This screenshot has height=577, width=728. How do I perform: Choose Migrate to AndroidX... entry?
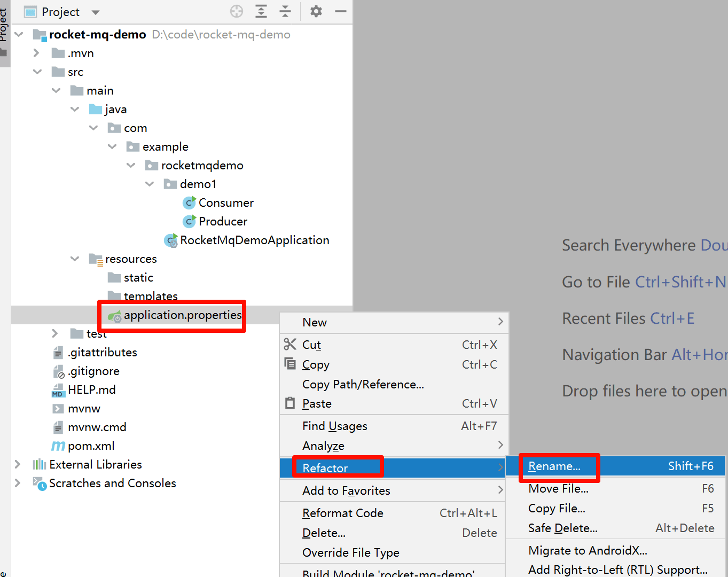click(x=615, y=550)
